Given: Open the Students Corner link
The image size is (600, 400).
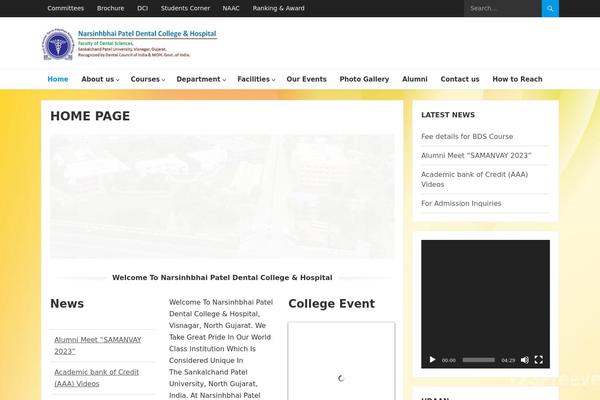Looking at the screenshot, I should coord(185,8).
